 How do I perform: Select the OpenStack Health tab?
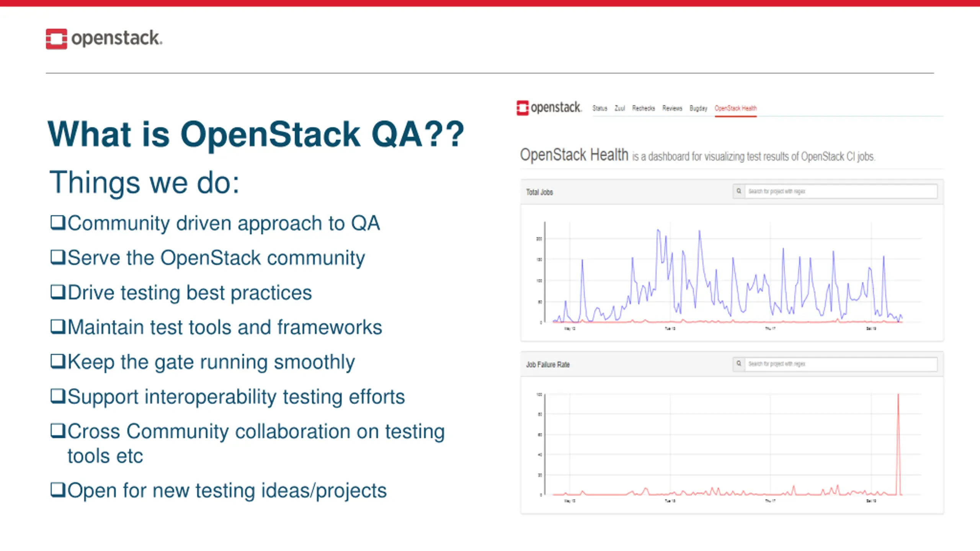(735, 108)
